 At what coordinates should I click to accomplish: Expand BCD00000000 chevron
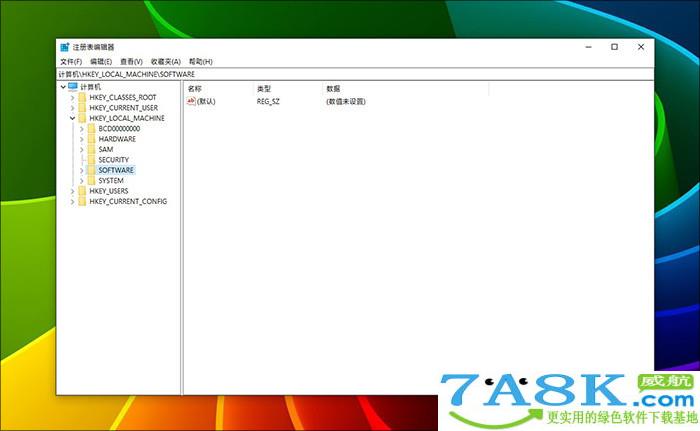coord(82,129)
